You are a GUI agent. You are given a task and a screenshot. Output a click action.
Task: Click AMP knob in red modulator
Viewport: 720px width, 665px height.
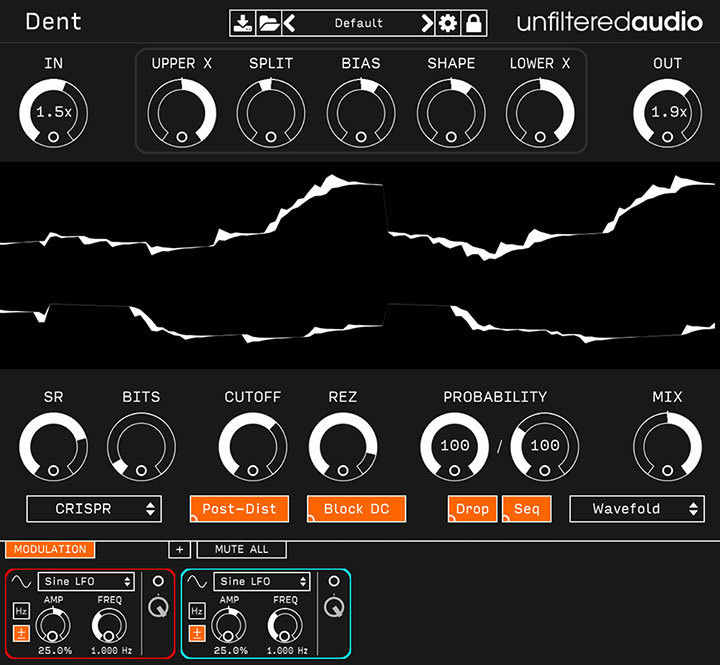coord(53,626)
